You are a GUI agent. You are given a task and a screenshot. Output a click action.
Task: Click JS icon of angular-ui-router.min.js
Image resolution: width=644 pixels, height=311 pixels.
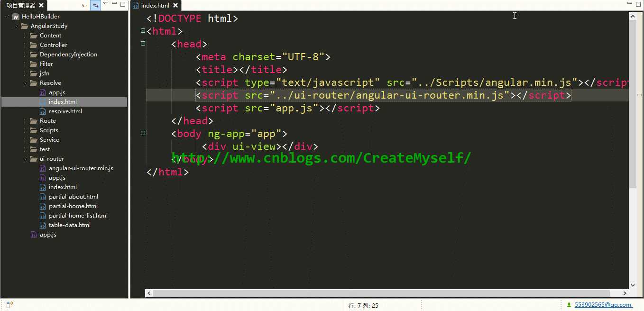[43, 168]
